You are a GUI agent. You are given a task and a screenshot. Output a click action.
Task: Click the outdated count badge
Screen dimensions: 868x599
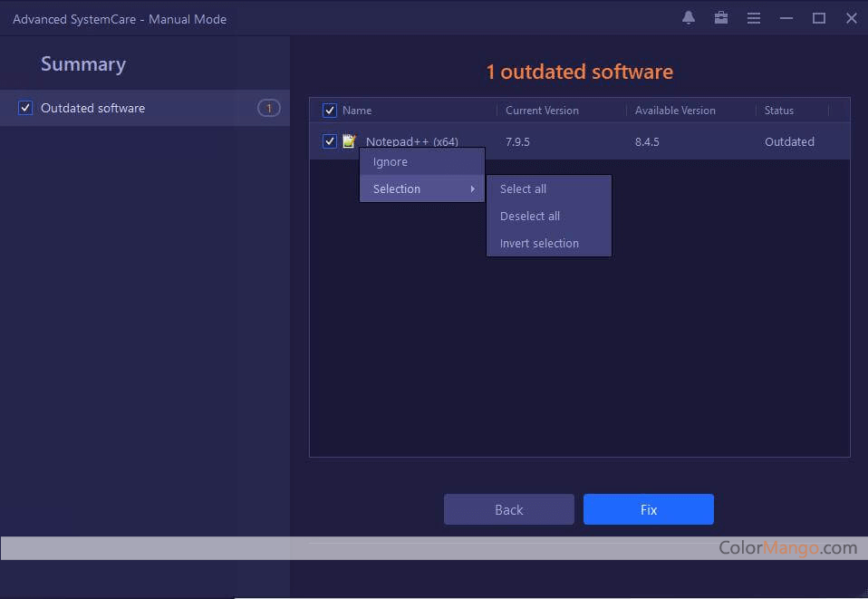click(268, 109)
